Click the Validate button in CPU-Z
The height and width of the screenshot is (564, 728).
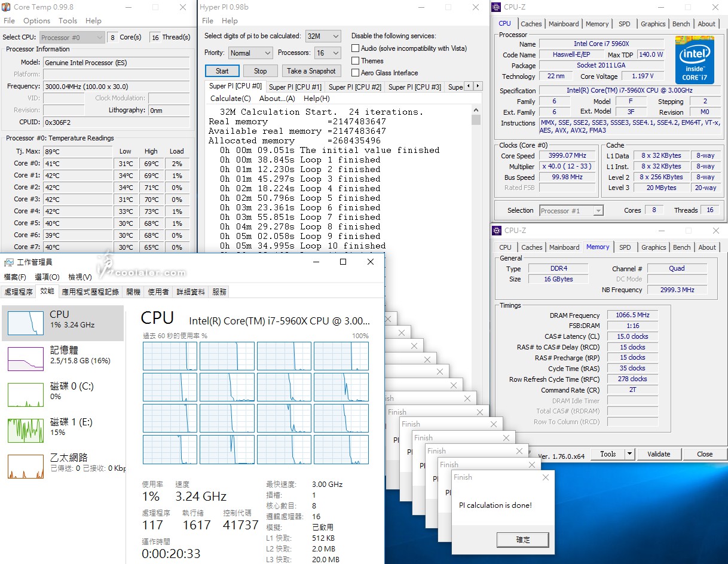tap(659, 454)
